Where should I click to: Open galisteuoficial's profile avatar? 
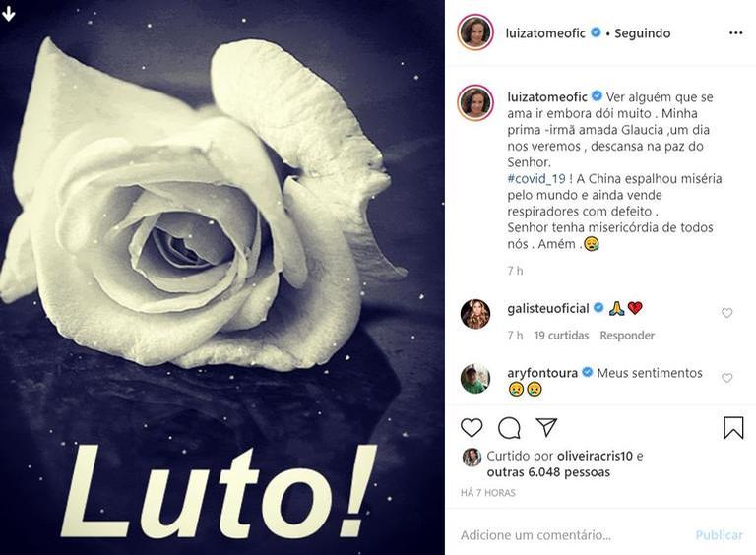474,314
